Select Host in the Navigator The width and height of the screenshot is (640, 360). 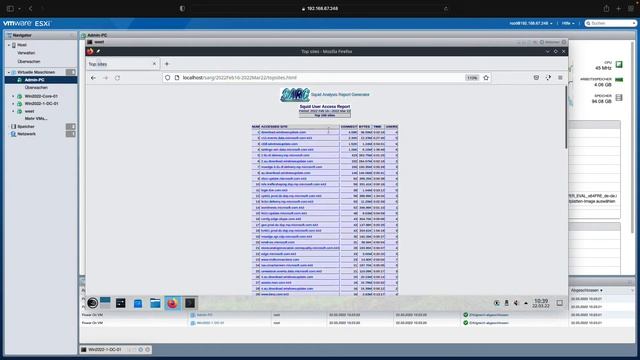22,45
